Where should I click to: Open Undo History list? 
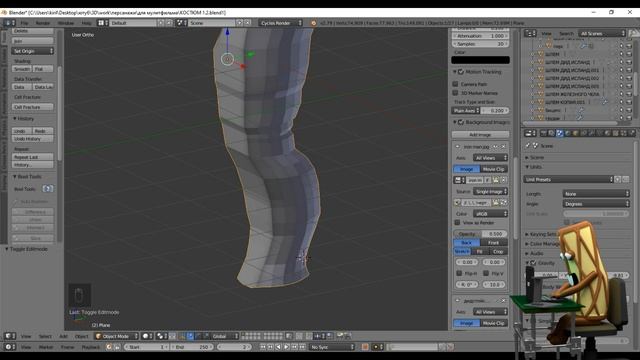(33, 139)
